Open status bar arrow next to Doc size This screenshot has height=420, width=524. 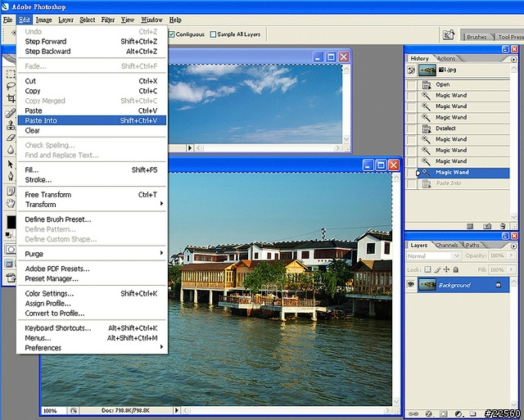(177, 410)
